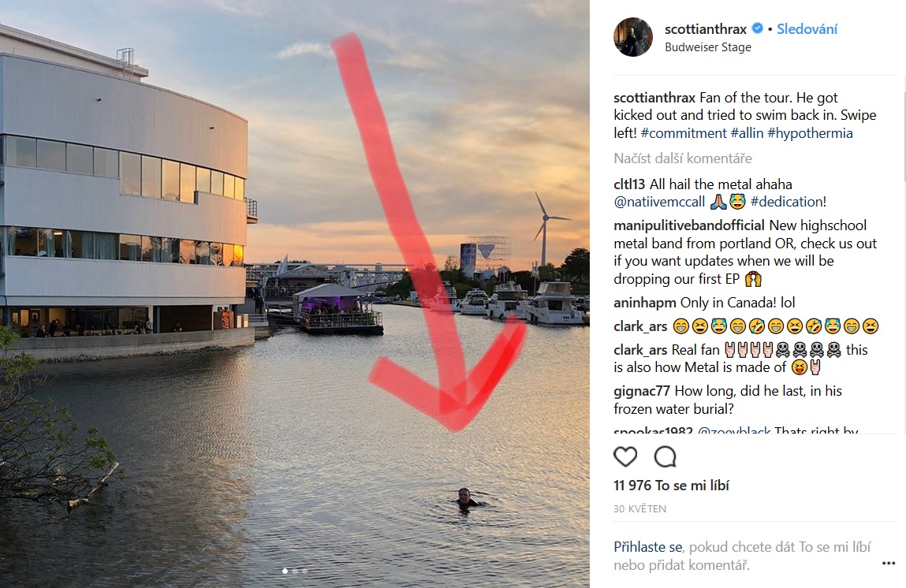This screenshot has height=588, width=906.
Task: Select the second carousel dot indicator
Action: pos(295,571)
